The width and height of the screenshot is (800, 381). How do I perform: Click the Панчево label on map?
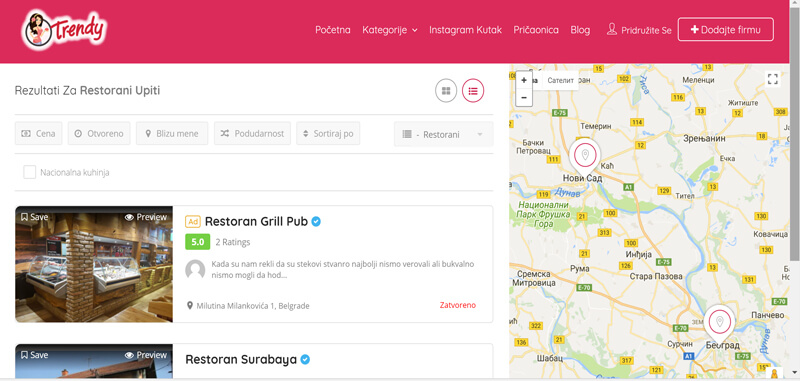[x=767, y=315]
